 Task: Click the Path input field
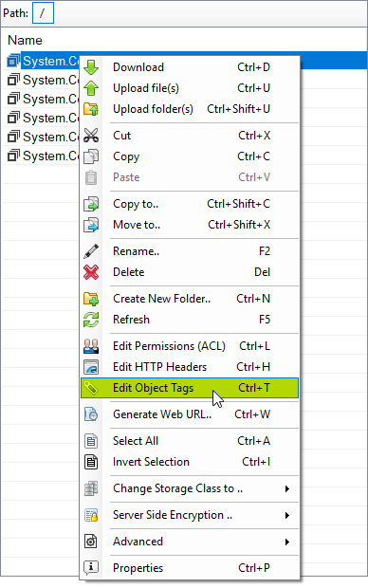pos(43,12)
